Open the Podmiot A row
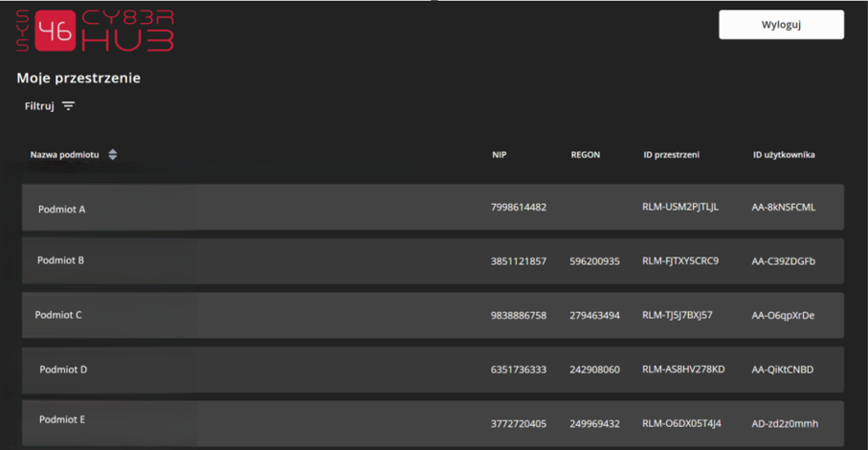868x450 pixels. click(x=433, y=207)
